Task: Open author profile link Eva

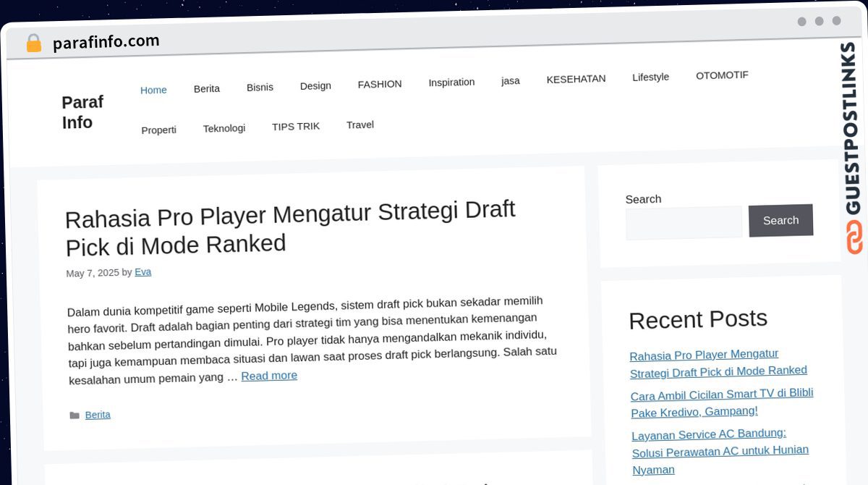Action: click(x=142, y=271)
